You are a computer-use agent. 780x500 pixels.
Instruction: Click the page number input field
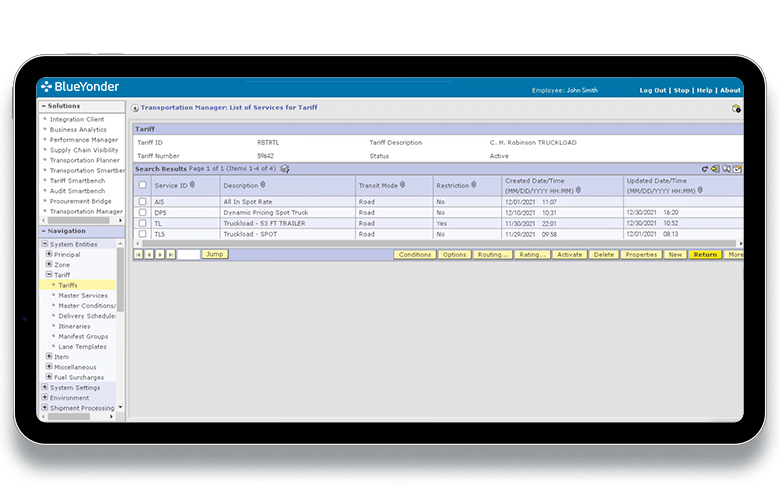pyautogui.click(x=189, y=255)
